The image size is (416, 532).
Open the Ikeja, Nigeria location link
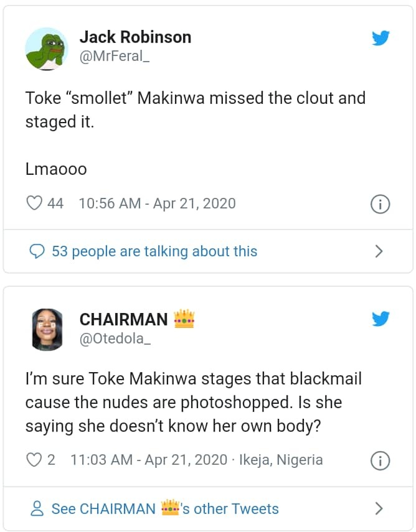point(281,460)
